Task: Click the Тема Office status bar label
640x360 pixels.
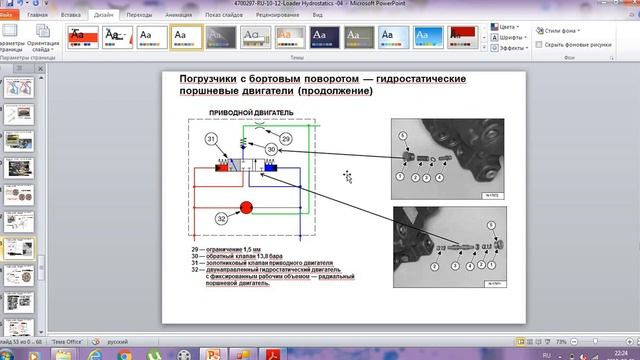Action: coord(67,342)
